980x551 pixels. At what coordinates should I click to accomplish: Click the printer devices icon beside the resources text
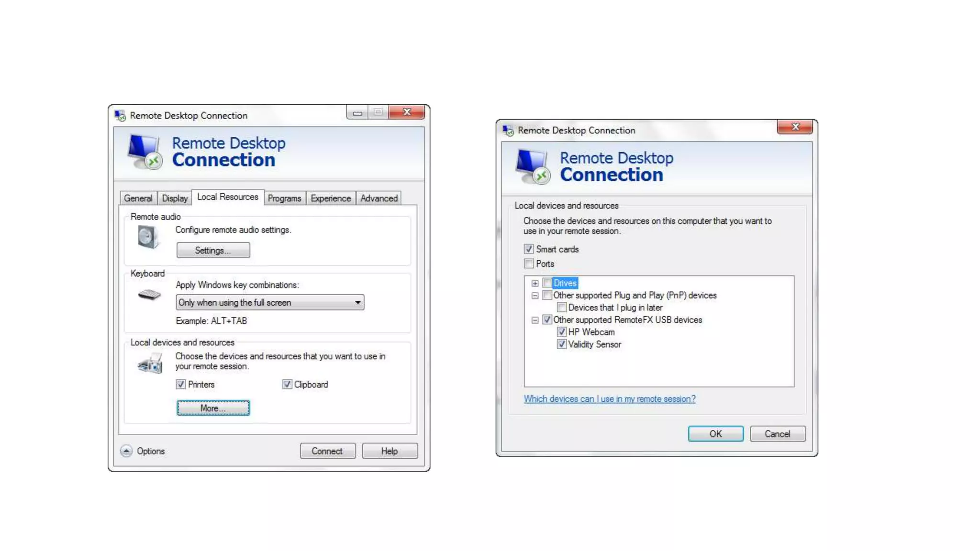coord(150,364)
